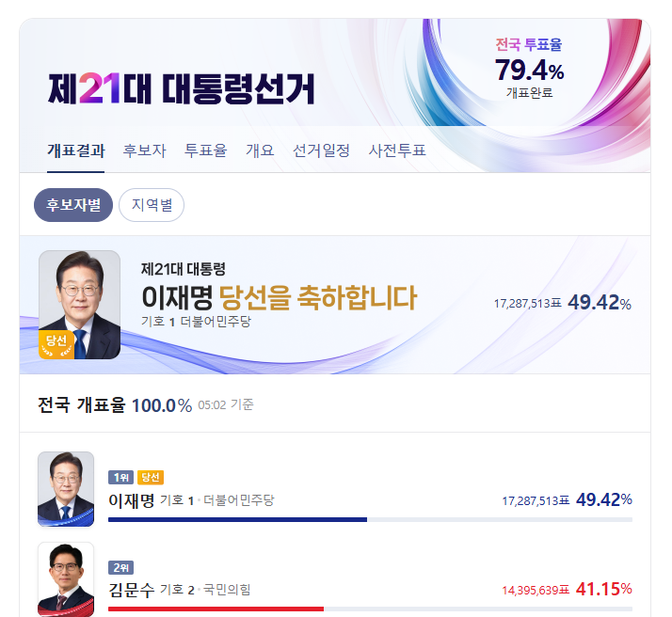This screenshot has width=672, height=617.
Task: Select the 후보자별 filter toggle
Action: pyautogui.click(x=73, y=205)
